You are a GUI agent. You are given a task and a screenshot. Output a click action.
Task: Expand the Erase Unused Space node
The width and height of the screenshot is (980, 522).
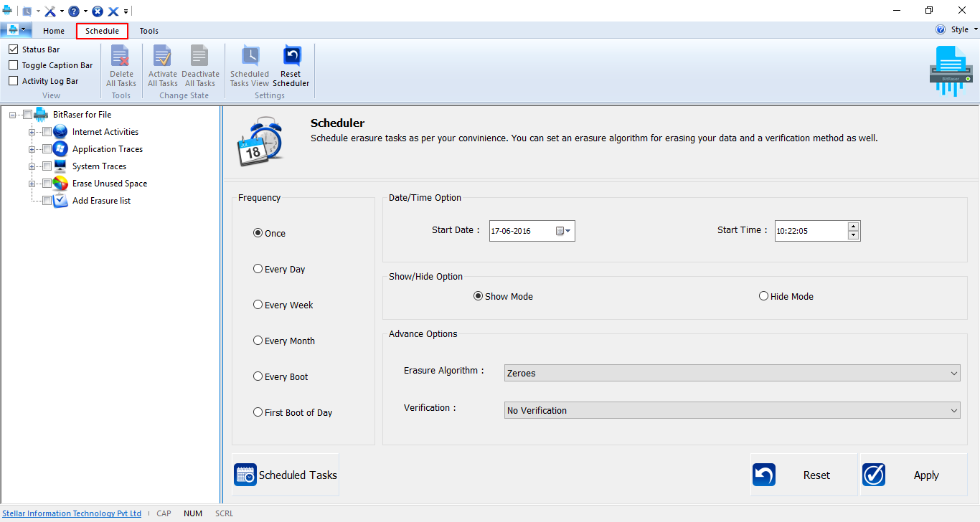click(32, 184)
